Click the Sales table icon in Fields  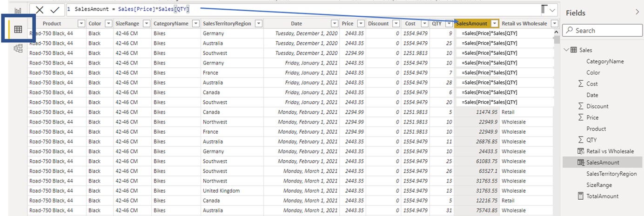[574, 50]
